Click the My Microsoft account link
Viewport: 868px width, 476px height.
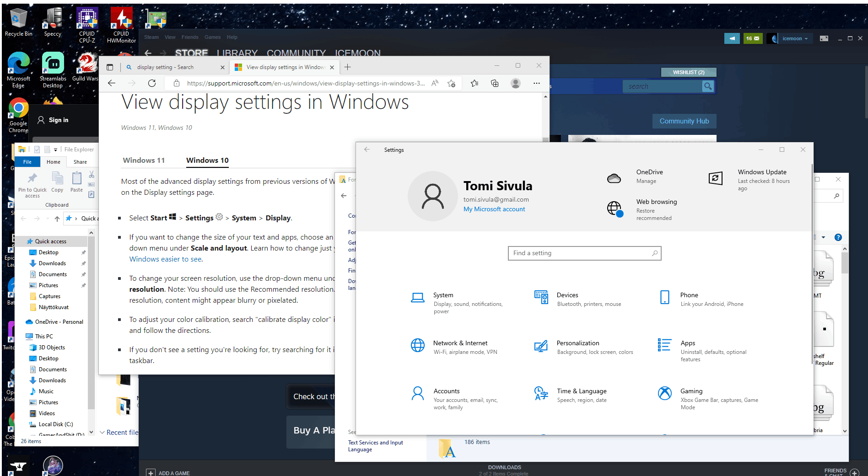click(x=494, y=209)
